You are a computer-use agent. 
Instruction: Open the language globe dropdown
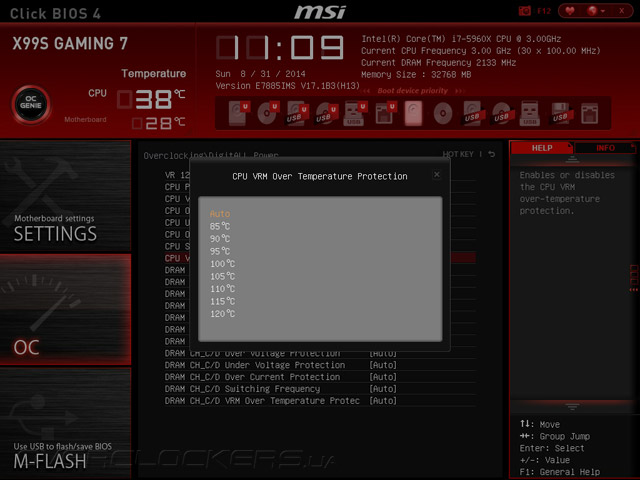point(595,11)
